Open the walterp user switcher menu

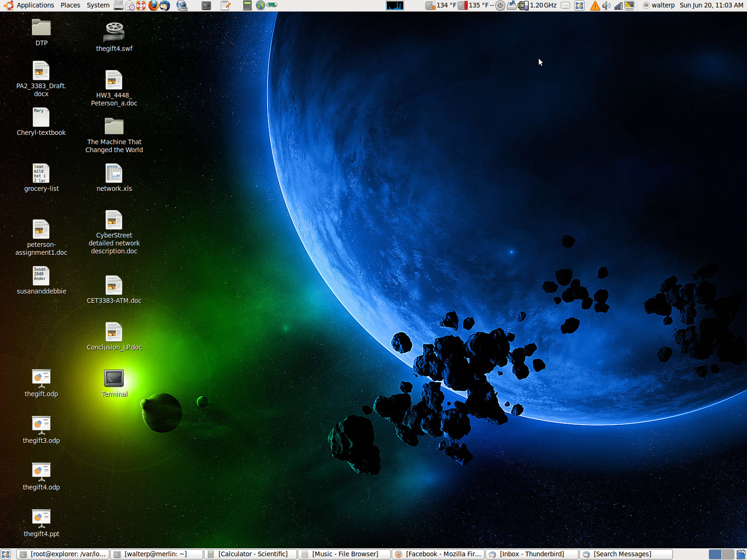[x=659, y=5]
